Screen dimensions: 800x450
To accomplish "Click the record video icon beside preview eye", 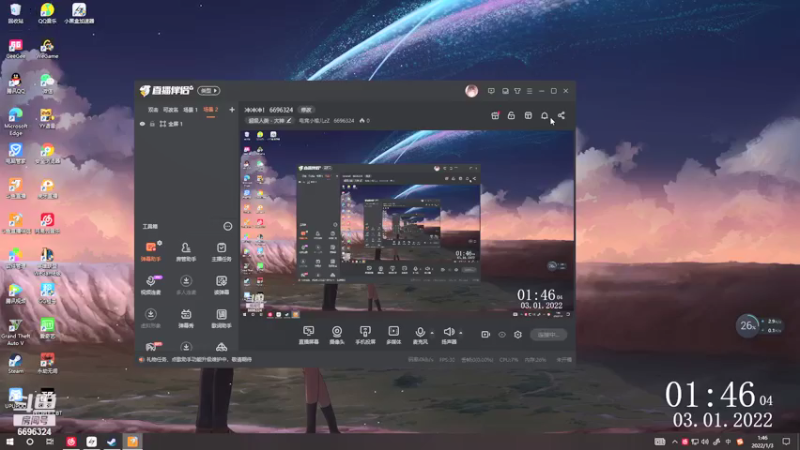I will click(x=485, y=335).
